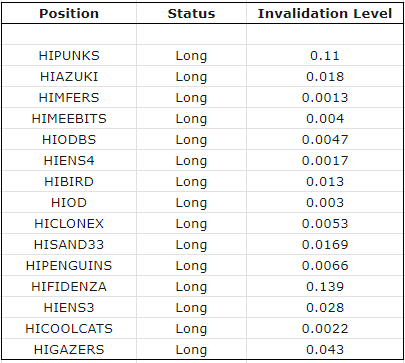Image resolution: width=405 pixels, height=363 pixels.
Task: Select the HIMEEBITS cell
Action: coord(69,118)
